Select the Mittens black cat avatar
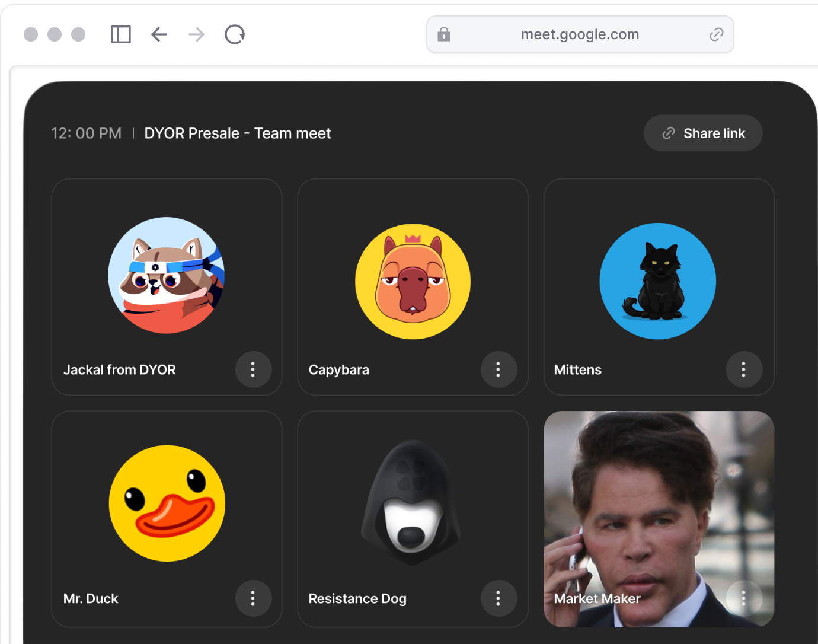The height and width of the screenshot is (644, 818). pyautogui.click(x=658, y=281)
